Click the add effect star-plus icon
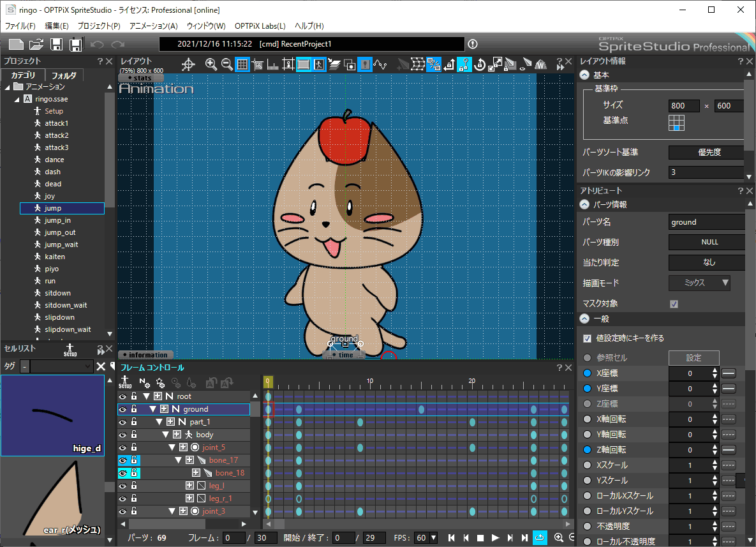756x547 pixels. point(160,383)
